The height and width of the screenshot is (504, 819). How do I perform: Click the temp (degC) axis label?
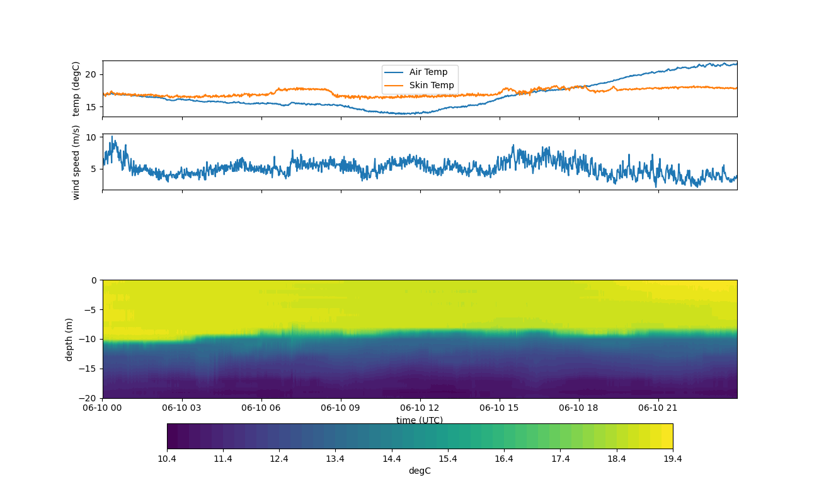76,89
